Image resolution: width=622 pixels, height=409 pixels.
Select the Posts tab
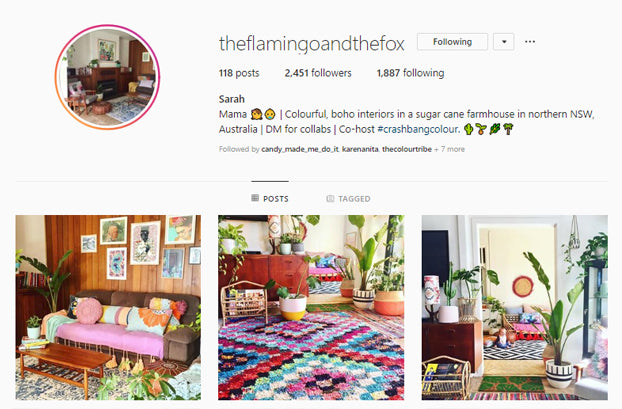click(270, 198)
